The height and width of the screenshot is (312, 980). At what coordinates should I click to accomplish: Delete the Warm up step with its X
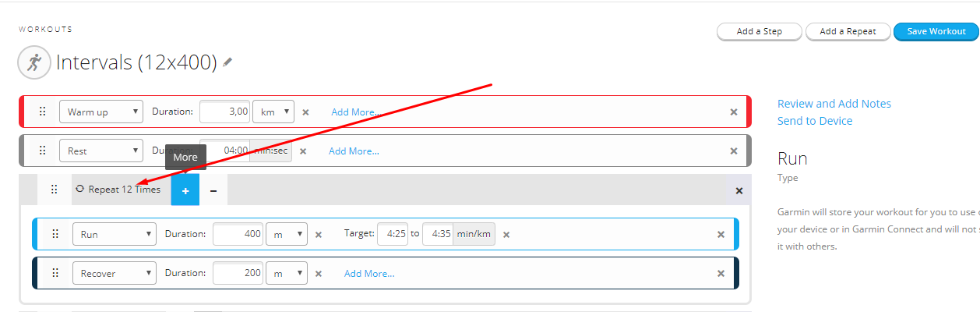tap(733, 112)
